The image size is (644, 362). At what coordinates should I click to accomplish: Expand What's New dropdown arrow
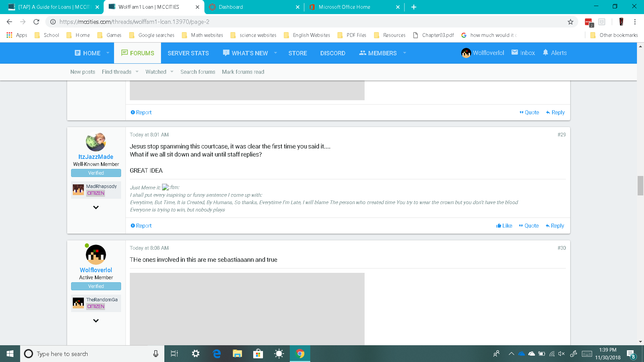pyautogui.click(x=275, y=53)
